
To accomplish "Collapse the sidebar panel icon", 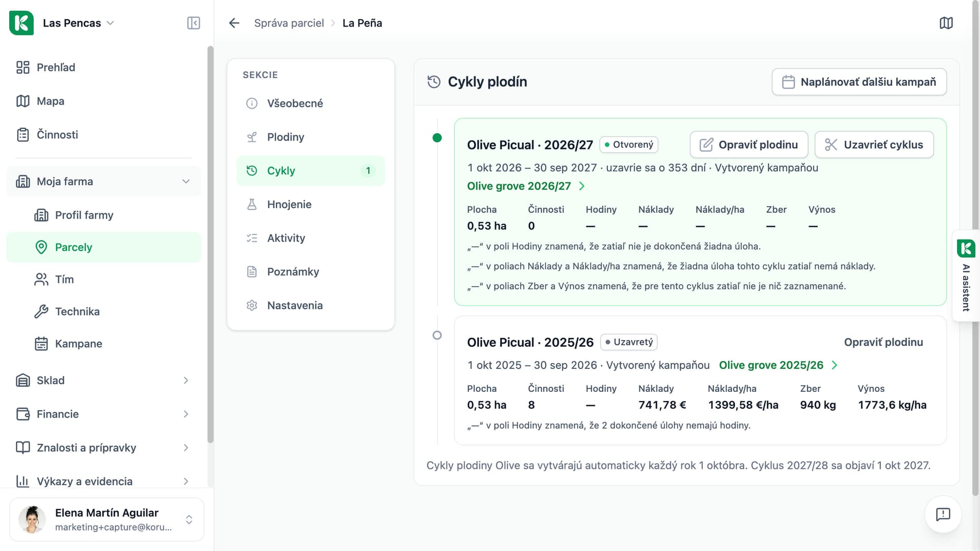I will [193, 23].
